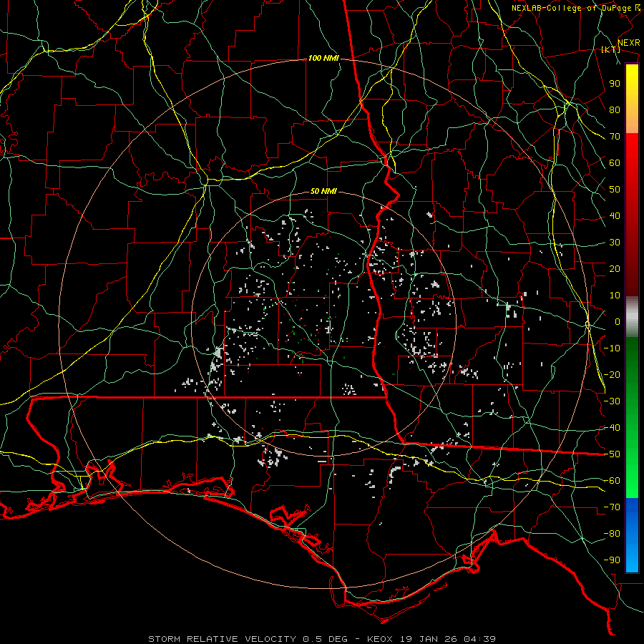The width and height of the screenshot is (644, 644).
Task: Select the 70 value on the velocity scale
Action: (615, 137)
